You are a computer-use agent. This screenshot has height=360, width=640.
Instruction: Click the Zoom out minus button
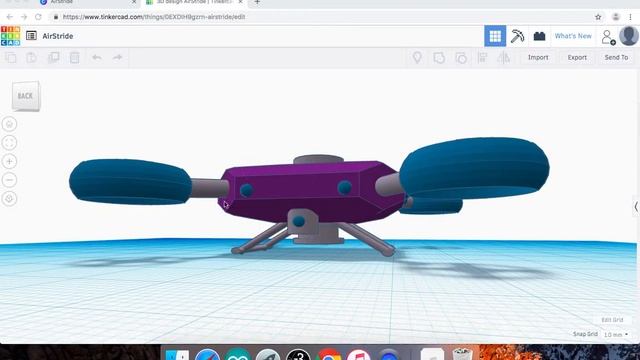click(9, 180)
